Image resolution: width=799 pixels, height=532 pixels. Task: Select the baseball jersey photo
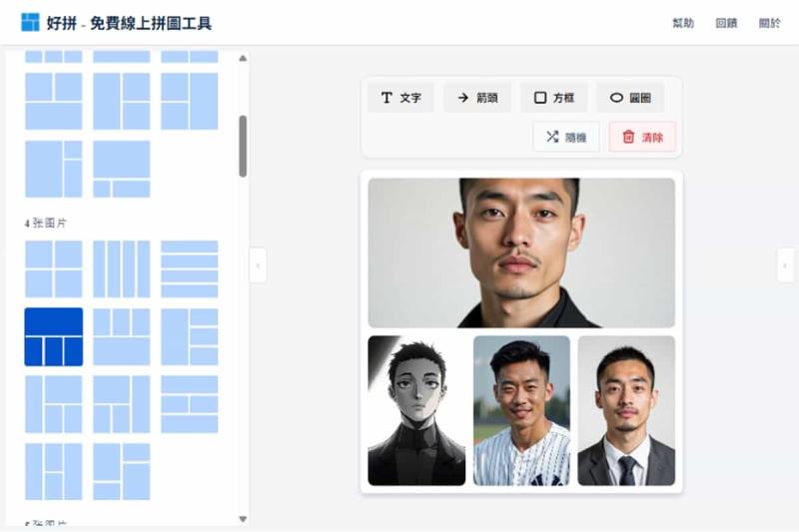(521, 410)
